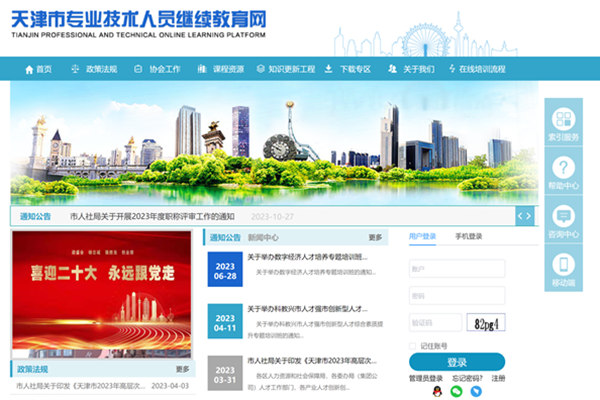600x400 pixels.
Task: Open the 咨询中心 chat icon
Action: (563, 216)
